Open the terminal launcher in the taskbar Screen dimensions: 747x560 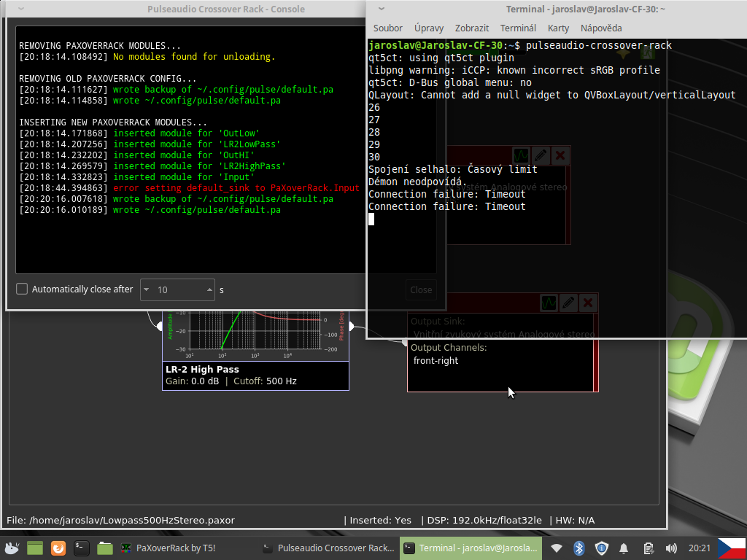pyautogui.click(x=82, y=548)
